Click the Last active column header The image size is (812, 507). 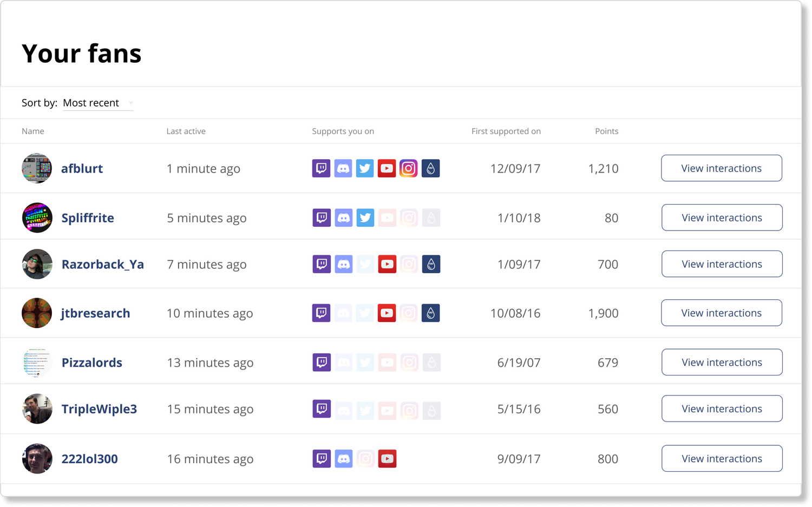186,131
